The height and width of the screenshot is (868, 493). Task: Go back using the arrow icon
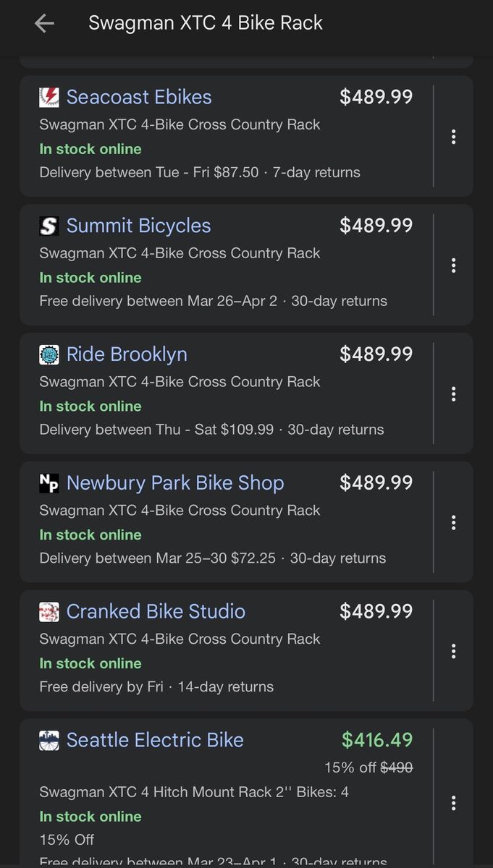[44, 23]
